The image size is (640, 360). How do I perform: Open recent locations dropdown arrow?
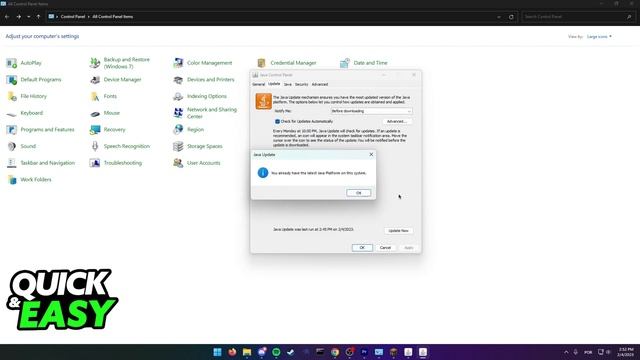(29, 17)
